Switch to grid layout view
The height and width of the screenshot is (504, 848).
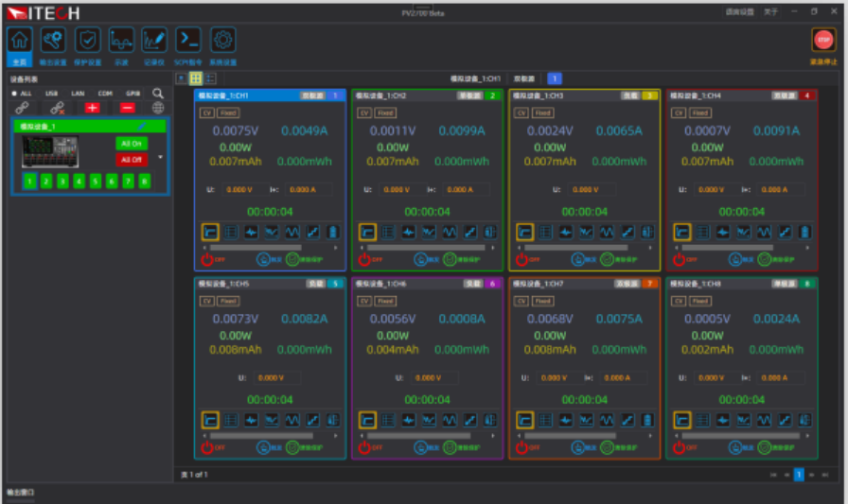click(196, 78)
